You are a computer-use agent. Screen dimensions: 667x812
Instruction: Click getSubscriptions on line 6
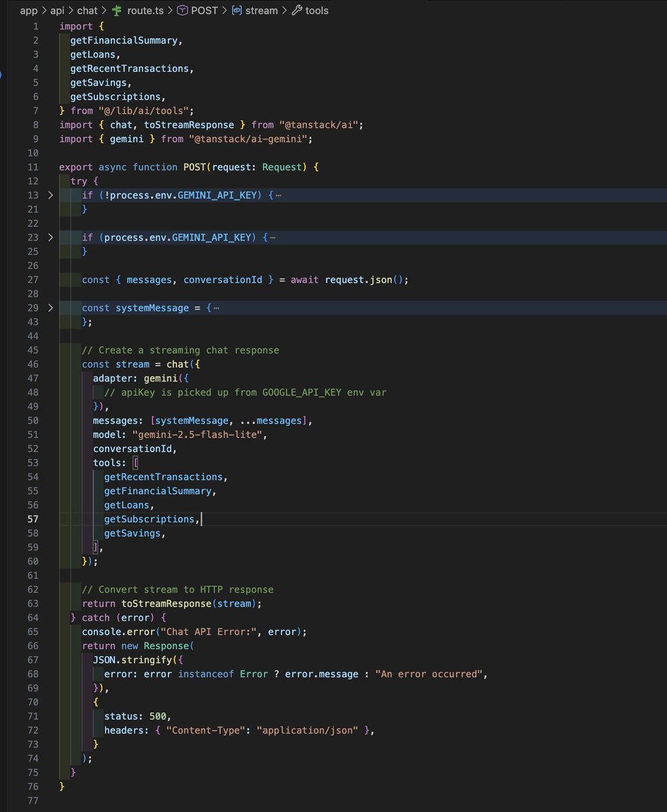115,97
